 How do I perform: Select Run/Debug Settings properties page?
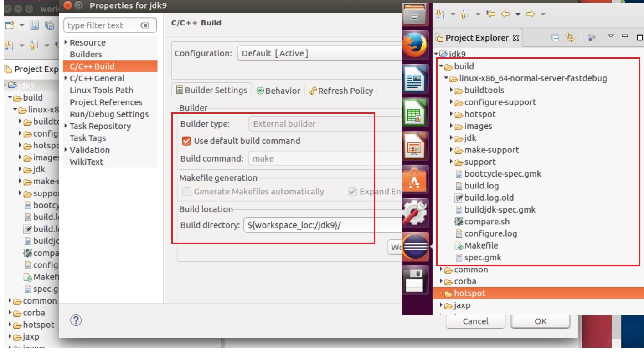coord(109,114)
